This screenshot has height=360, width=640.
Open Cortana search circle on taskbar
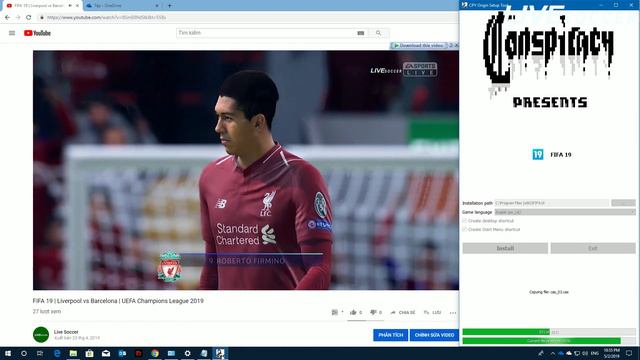24,353
